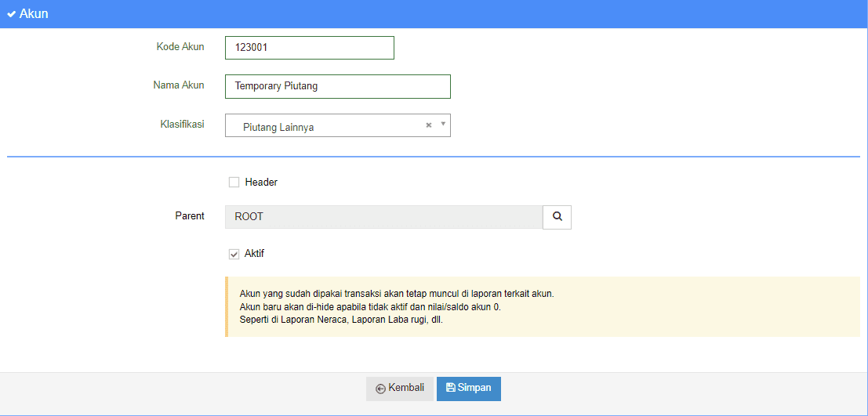This screenshot has height=416, width=868.
Task: Click the note line starting 'Akun baru akan di-hide'
Action: (x=370, y=306)
